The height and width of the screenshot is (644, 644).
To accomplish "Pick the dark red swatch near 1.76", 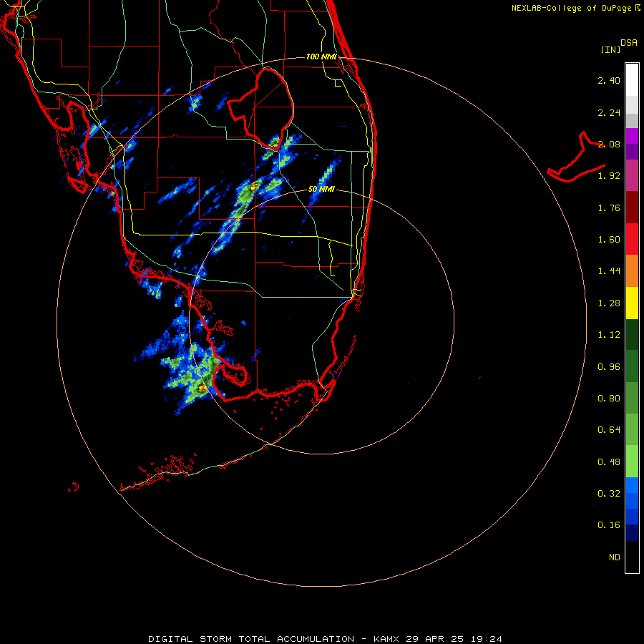I will click(x=632, y=208).
